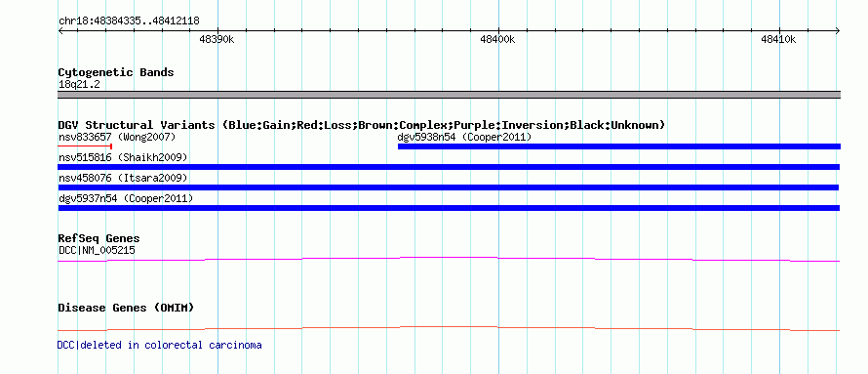Click the Cytogenetic Bands track title

(116, 72)
